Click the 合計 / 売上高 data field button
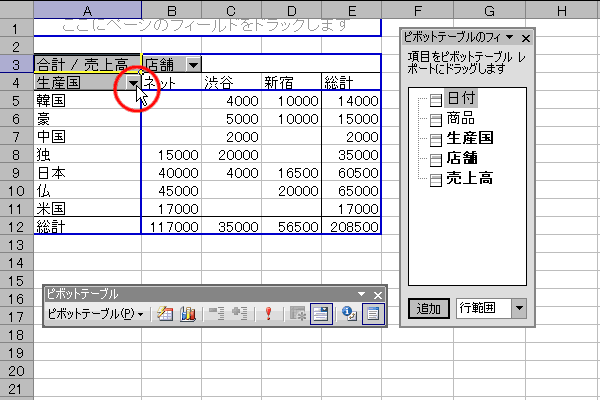600x400 pixels. [x=87, y=64]
